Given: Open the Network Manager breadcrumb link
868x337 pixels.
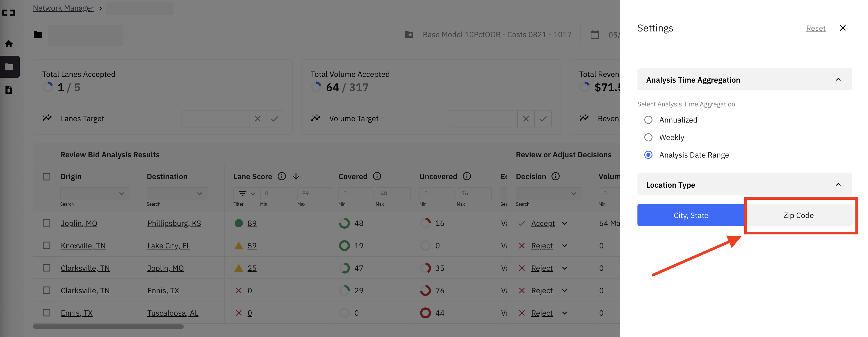Looking at the screenshot, I should point(63,8).
